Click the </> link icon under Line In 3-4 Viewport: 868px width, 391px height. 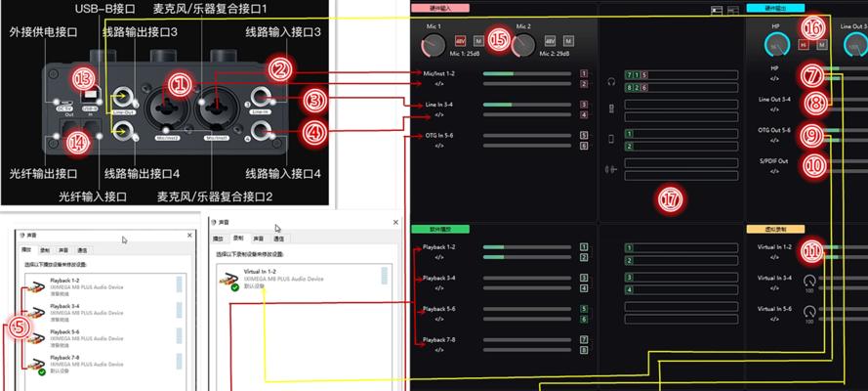(439, 114)
